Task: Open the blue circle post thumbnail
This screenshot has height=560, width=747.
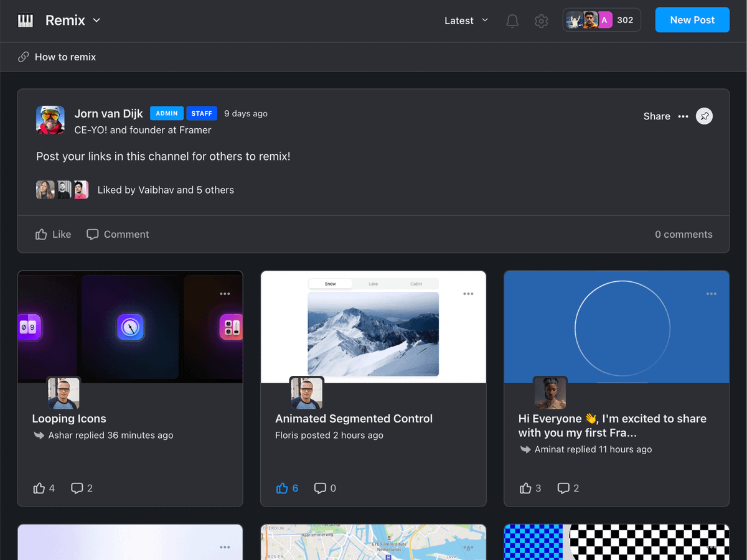Action: pos(616,327)
